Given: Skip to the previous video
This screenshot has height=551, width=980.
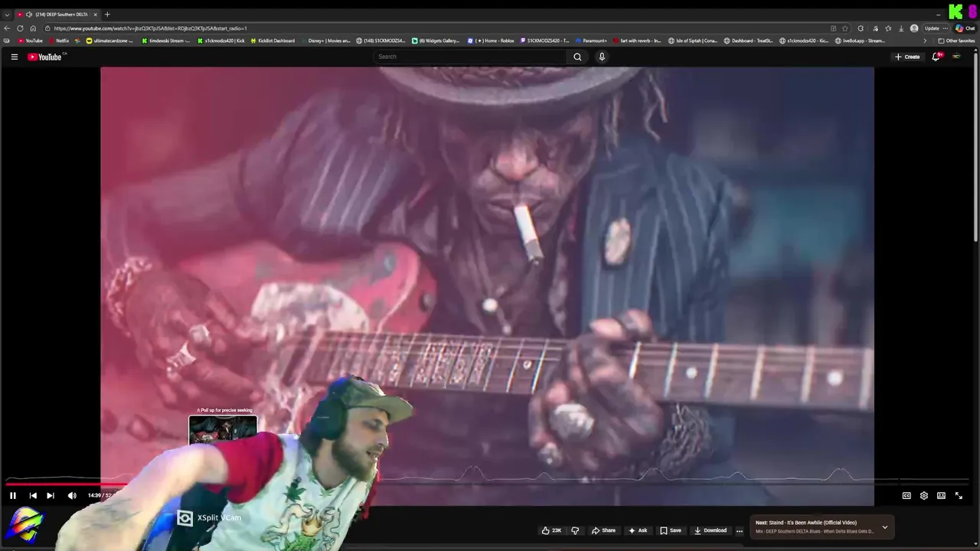Looking at the screenshot, I should (x=33, y=496).
